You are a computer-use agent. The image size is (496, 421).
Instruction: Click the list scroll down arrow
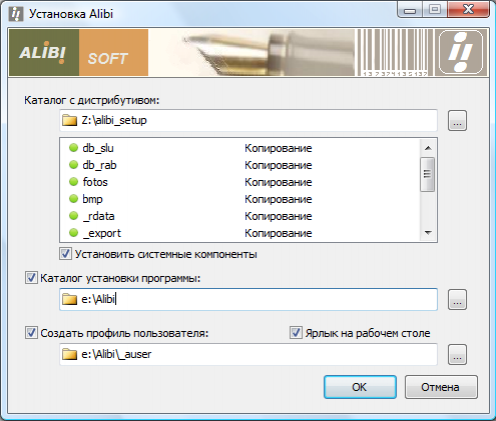[428, 233]
